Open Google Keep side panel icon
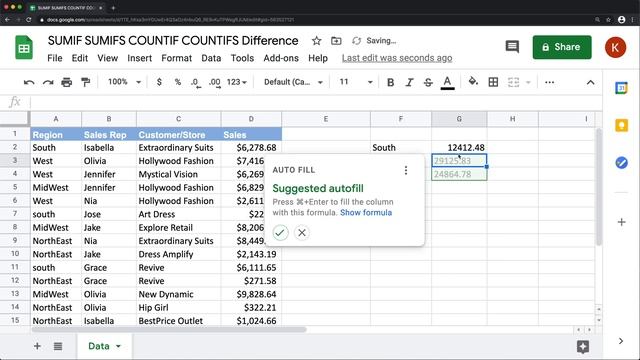Viewport: 640px width, 360px height. pyautogui.click(x=621, y=125)
